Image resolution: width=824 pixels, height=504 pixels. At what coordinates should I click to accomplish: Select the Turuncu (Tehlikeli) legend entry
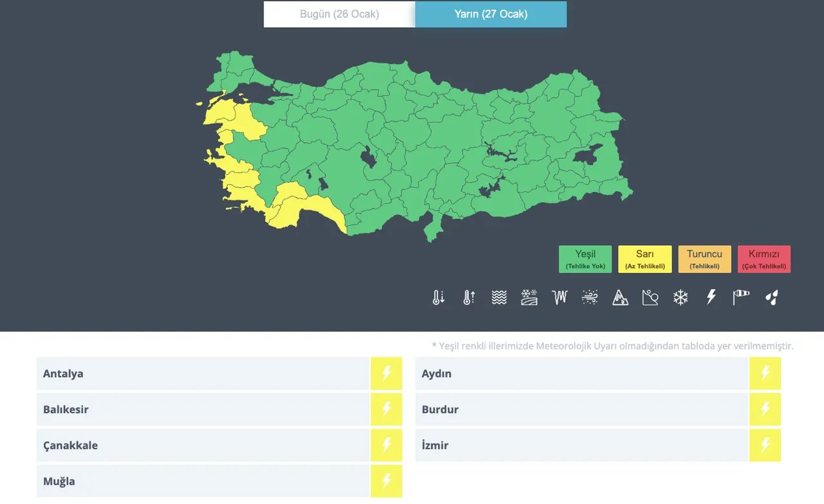[x=704, y=259]
